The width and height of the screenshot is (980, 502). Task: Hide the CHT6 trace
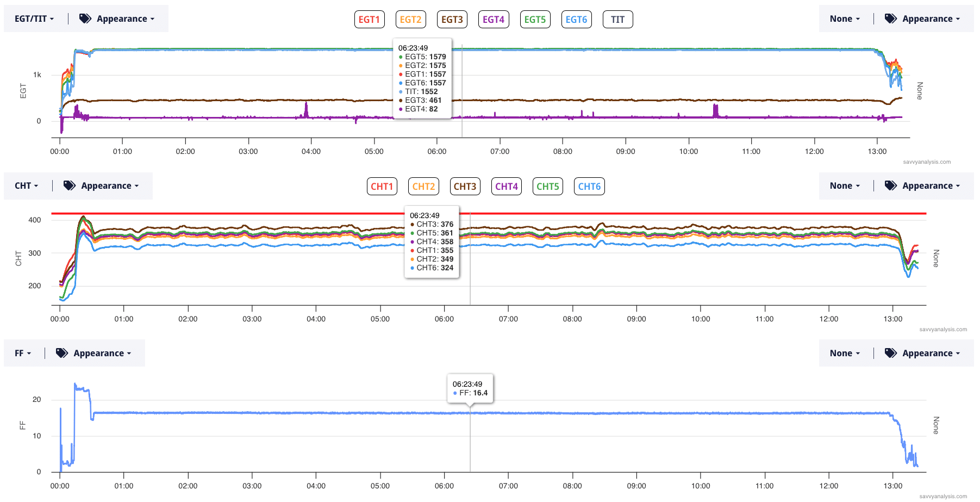pos(589,187)
